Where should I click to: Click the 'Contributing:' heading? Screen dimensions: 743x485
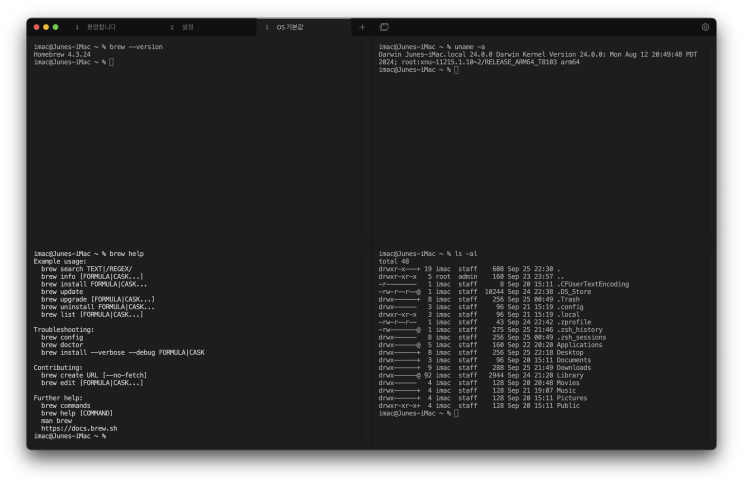click(x=58, y=367)
